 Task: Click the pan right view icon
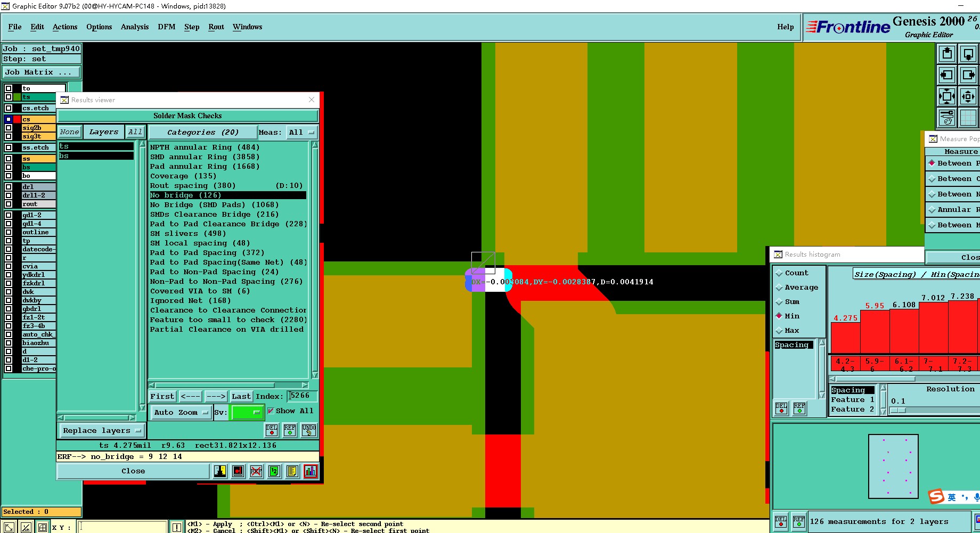click(968, 75)
